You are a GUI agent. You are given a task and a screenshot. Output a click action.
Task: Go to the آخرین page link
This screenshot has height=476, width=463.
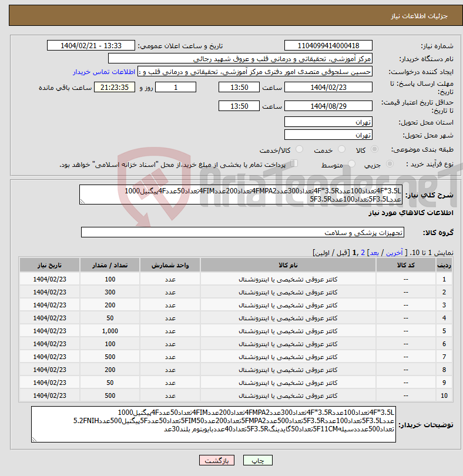[x=394, y=253]
